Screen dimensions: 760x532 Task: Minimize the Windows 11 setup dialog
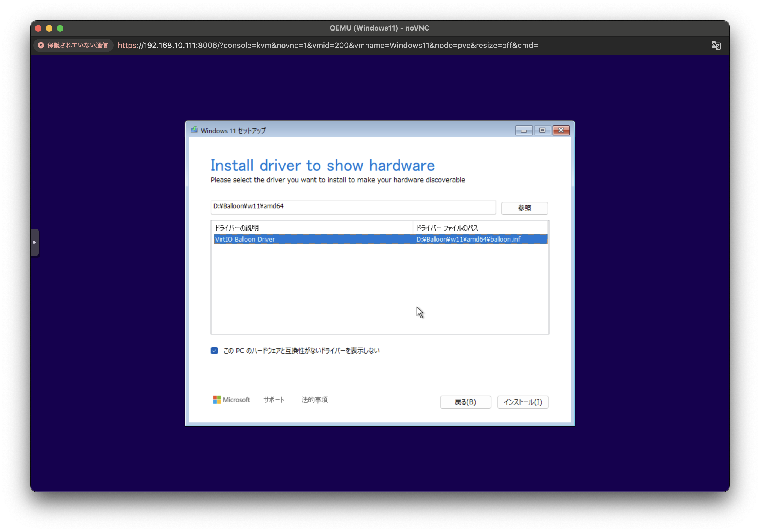point(524,130)
